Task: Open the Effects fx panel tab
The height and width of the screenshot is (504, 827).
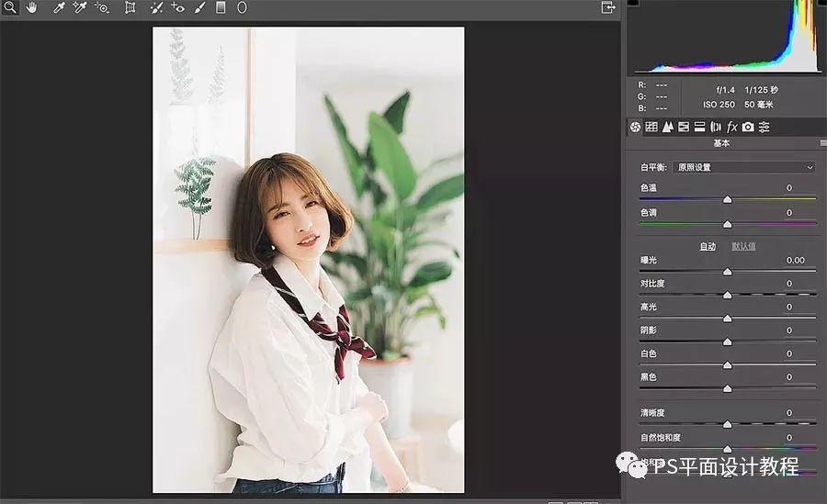Action: coord(731,127)
